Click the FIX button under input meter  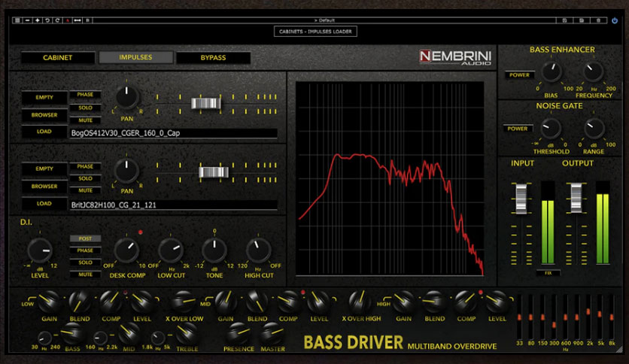click(548, 273)
